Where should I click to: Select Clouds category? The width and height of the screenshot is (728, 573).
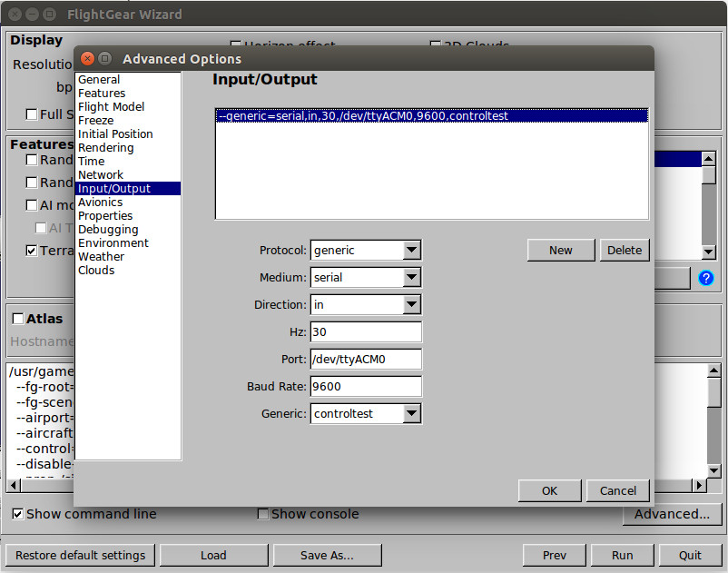tap(96, 271)
